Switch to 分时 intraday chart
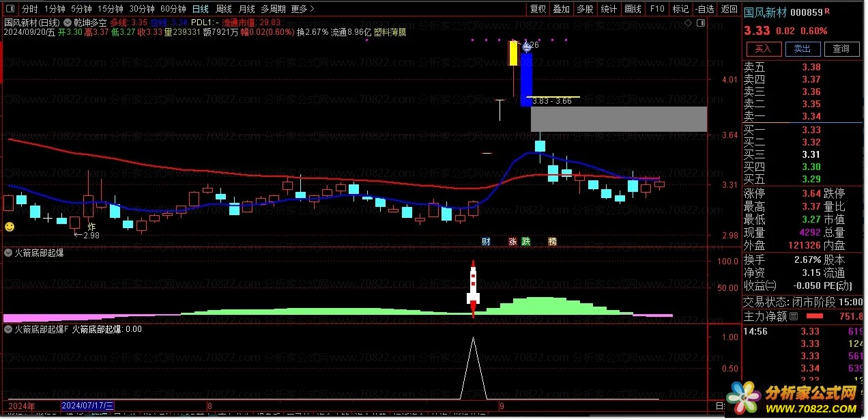Screen dimensions: 868x420 (x=29, y=10)
